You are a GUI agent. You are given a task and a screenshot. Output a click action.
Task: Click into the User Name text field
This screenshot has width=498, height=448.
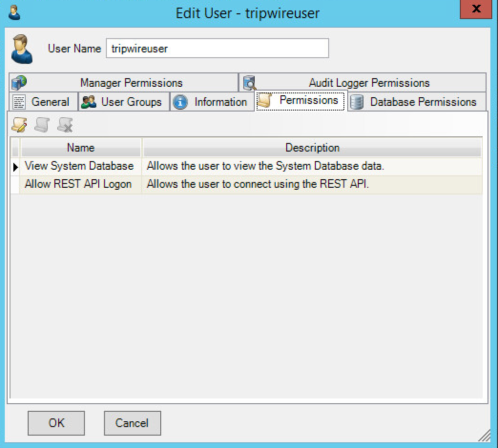[217, 49]
